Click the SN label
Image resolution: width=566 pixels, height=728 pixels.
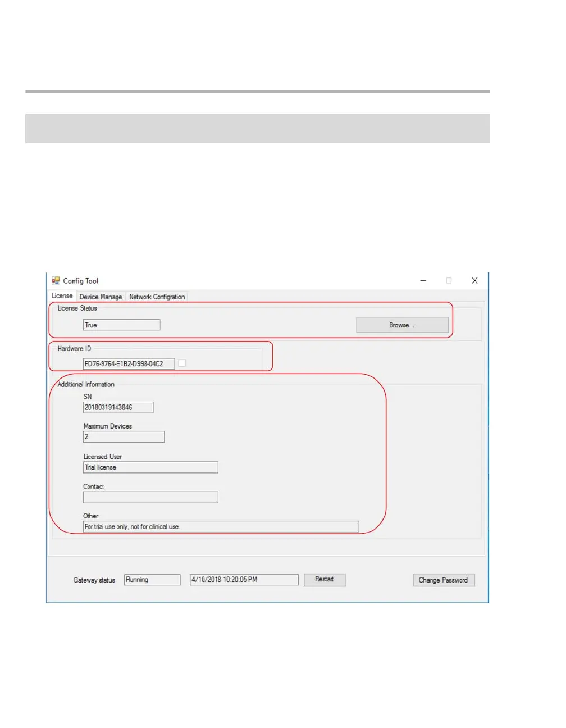tap(88, 397)
